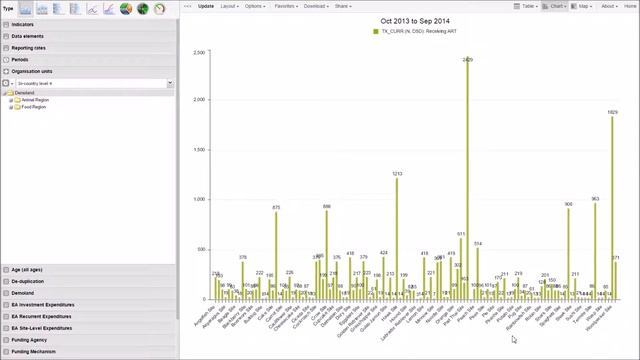Expand EA Investment Expenditures dimension
The image size is (640, 360).
pyautogui.click(x=89, y=305)
